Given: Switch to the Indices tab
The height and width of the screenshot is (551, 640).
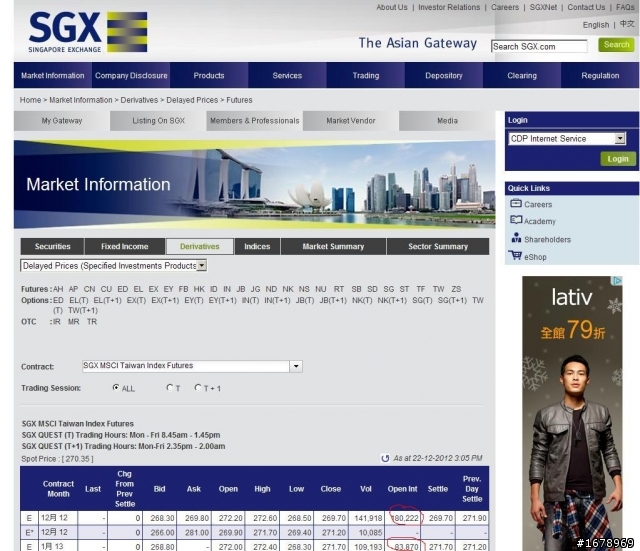Looking at the screenshot, I should pos(257,247).
